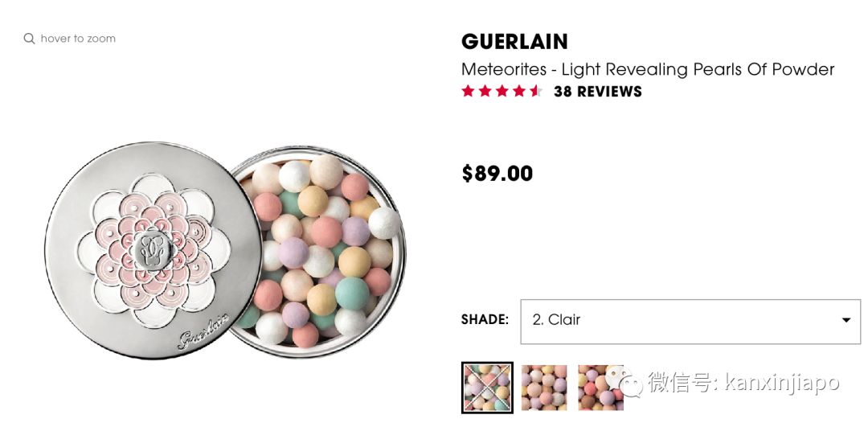Click the red star rating

tap(502, 91)
